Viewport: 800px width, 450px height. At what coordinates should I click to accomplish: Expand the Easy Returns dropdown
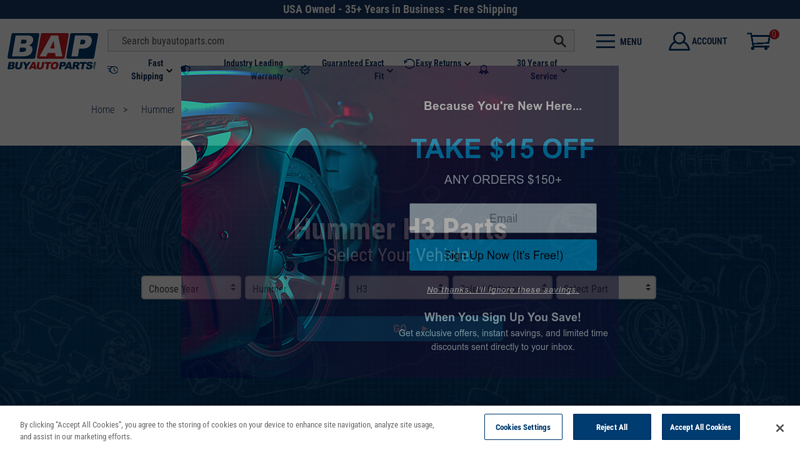[x=467, y=64]
